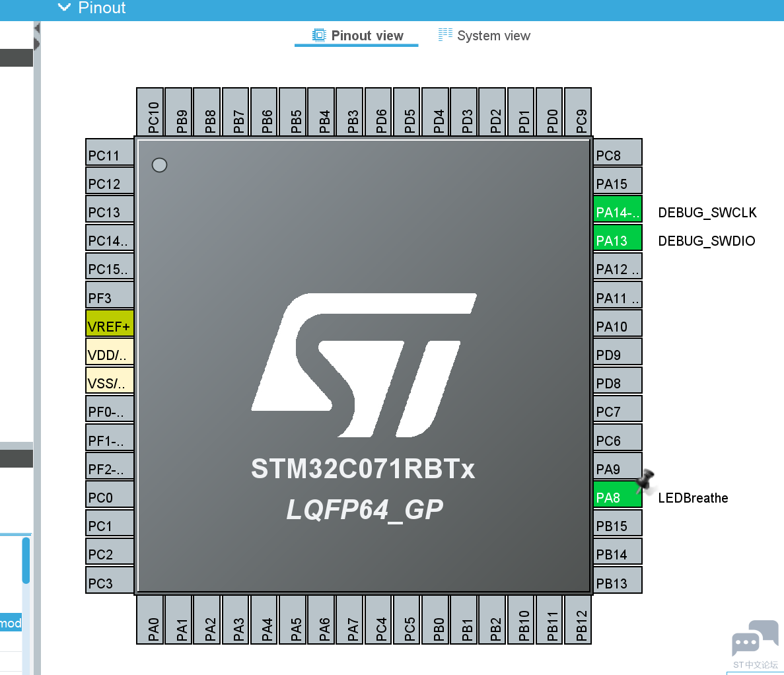This screenshot has height=675, width=784.
Task: Select pin PC13 on the left side
Action: click(x=110, y=211)
